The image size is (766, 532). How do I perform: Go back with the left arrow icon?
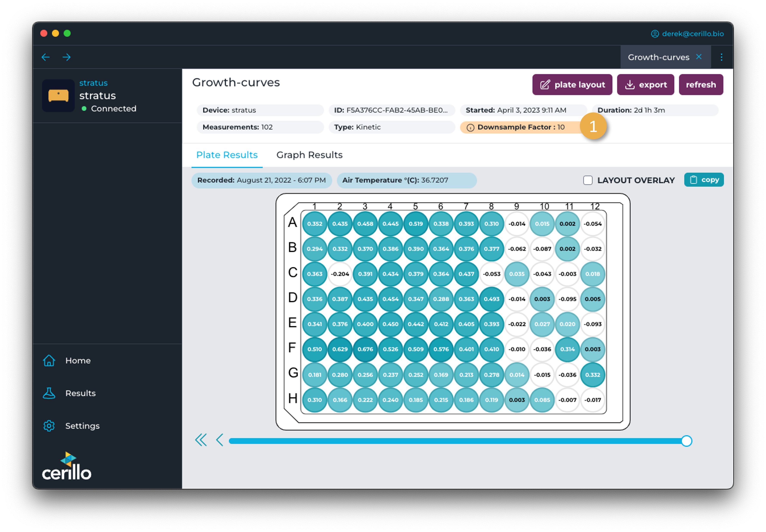tap(45, 57)
